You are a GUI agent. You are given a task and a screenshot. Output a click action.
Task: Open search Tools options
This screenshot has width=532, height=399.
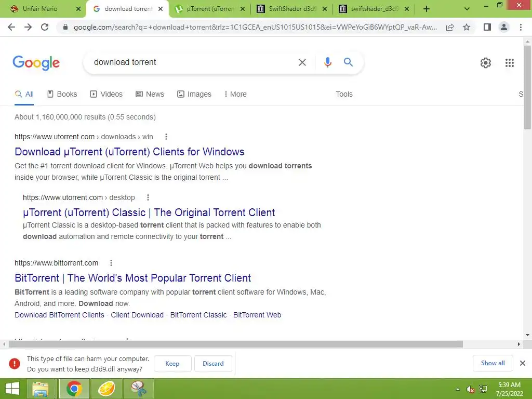(344, 95)
